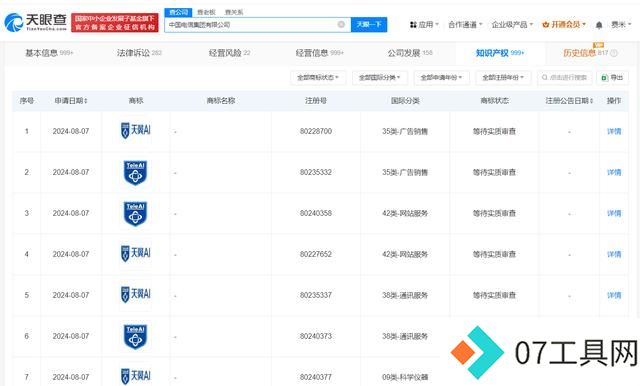The image size is (640, 386).
Task: Open the 全部商标状态 filter dropdown
Action: point(318,78)
